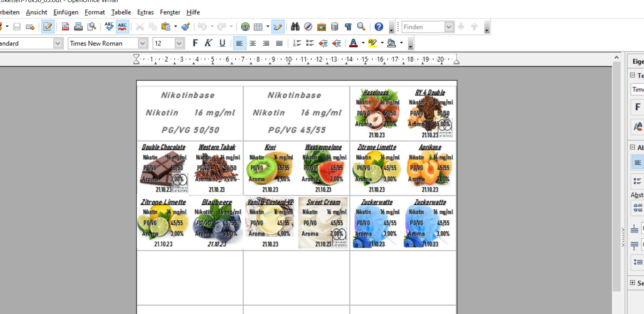The height and width of the screenshot is (314, 644).
Task: Click the format paintbrush icon
Action: click(185, 27)
